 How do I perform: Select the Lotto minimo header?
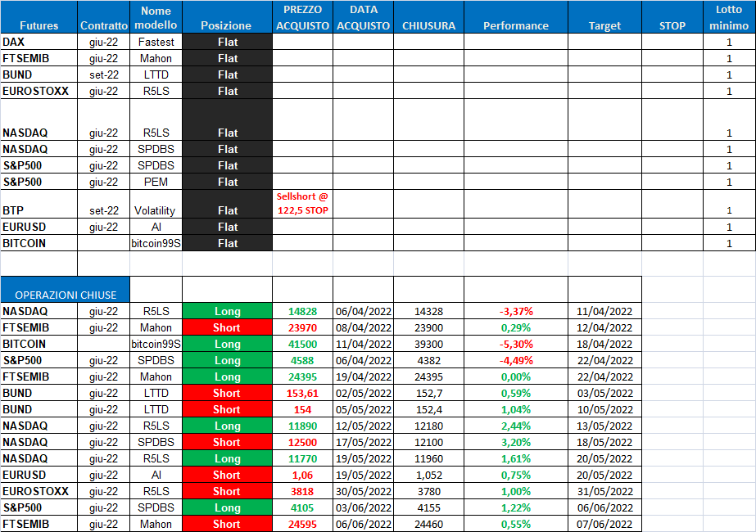click(729, 18)
